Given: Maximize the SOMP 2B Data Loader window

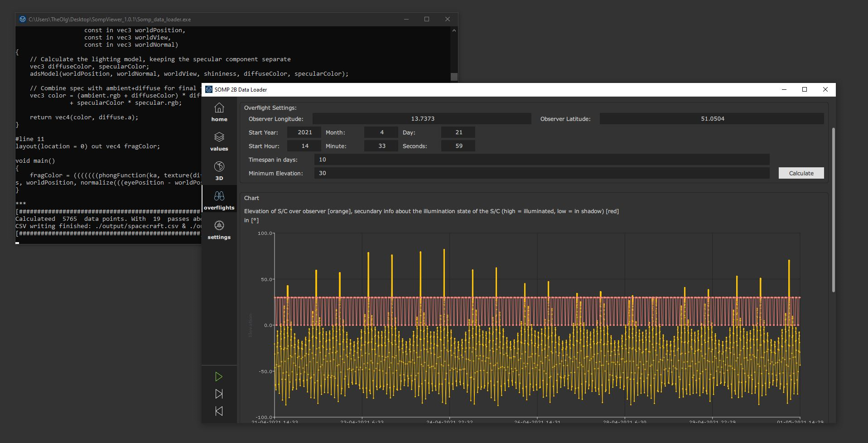Looking at the screenshot, I should [805, 89].
